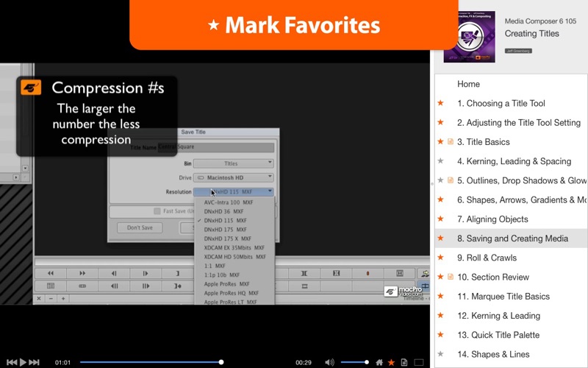This screenshot has height=368, width=588.
Task: Click Avid go-to-out bracket diamond button
Action: (x=177, y=286)
